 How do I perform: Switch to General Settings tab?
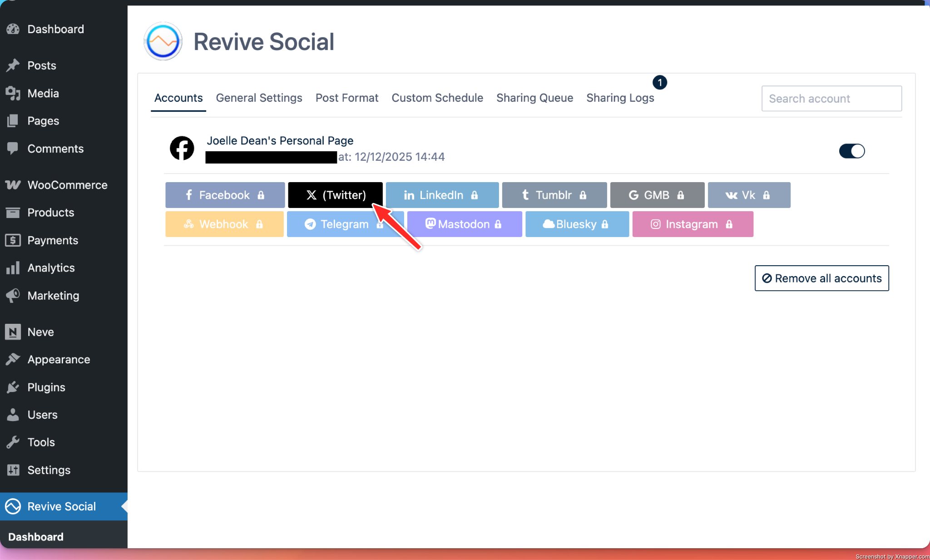(259, 98)
